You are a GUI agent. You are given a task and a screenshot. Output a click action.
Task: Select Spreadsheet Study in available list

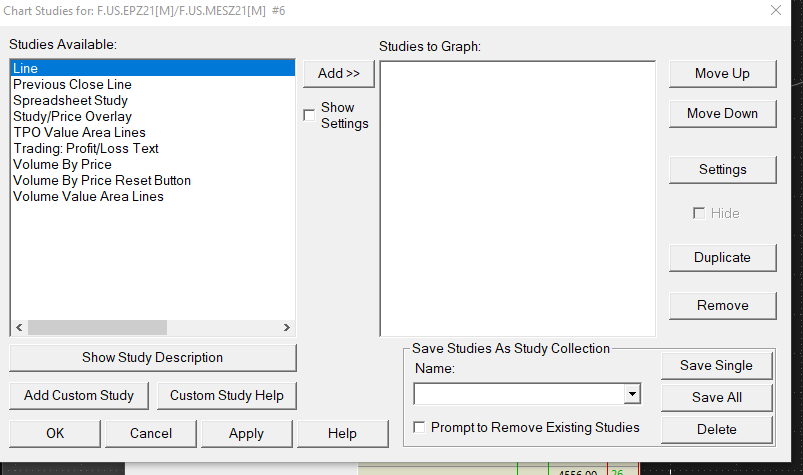pyautogui.click(x=70, y=100)
